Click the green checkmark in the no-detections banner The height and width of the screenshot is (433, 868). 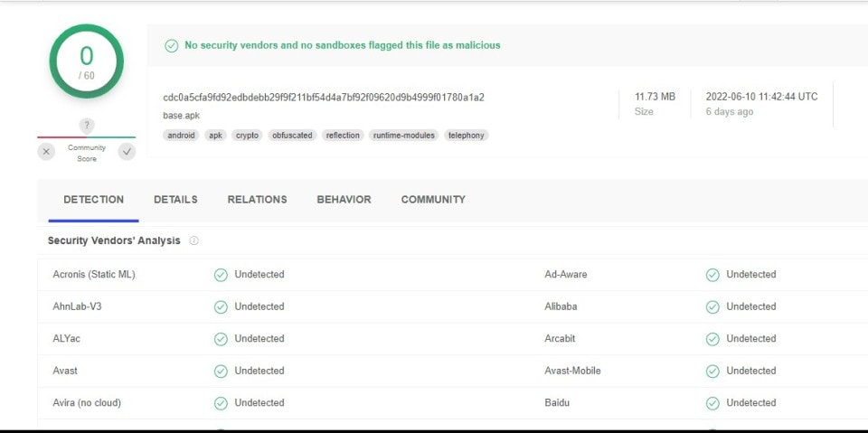(172, 45)
